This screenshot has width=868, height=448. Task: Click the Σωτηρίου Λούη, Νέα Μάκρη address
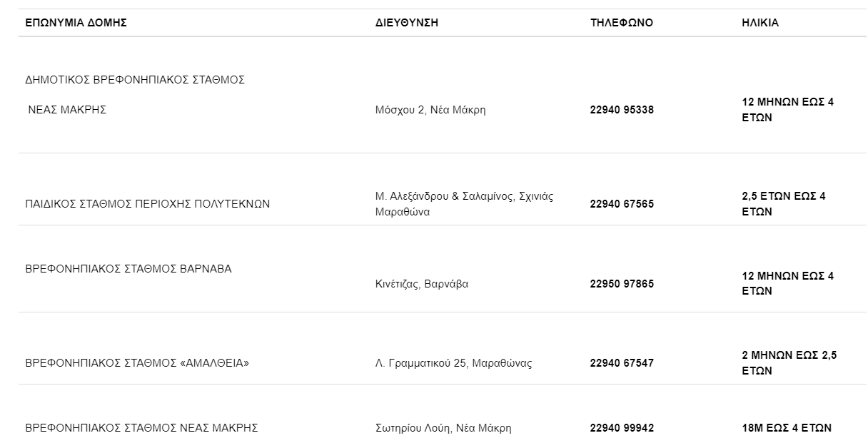click(x=443, y=428)
